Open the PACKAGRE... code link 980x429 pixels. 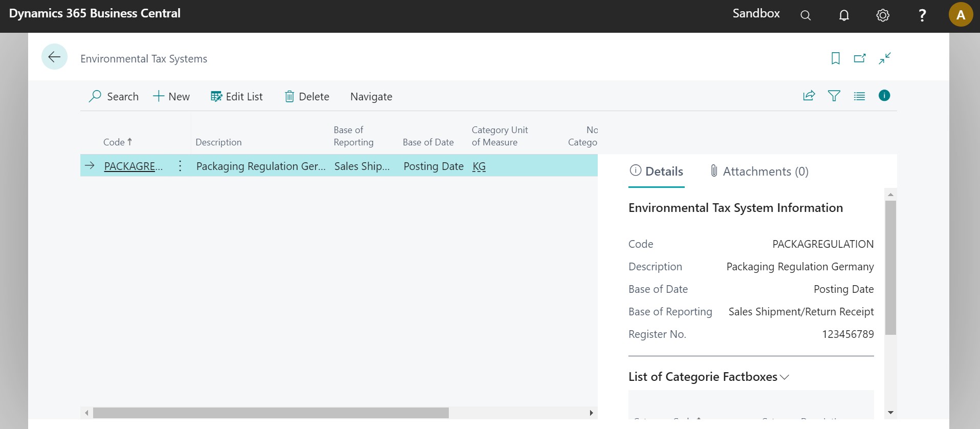pyautogui.click(x=133, y=166)
